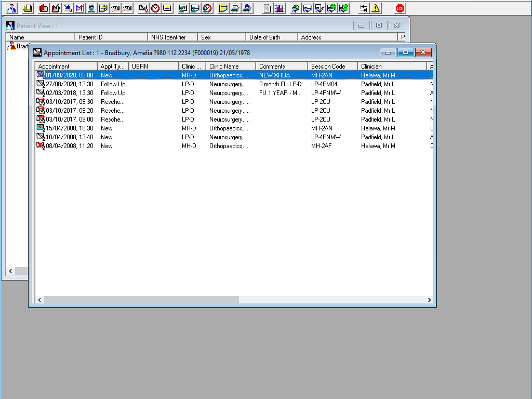Image resolution: width=532 pixels, height=399 pixels.
Task: Open the bar chart toolbar icon
Action: click(x=279, y=8)
